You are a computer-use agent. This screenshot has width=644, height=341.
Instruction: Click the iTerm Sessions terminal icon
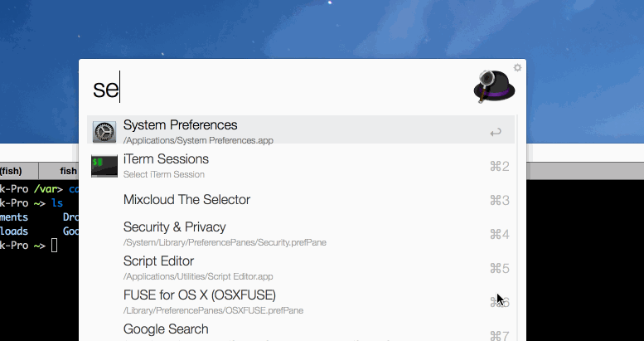click(104, 166)
